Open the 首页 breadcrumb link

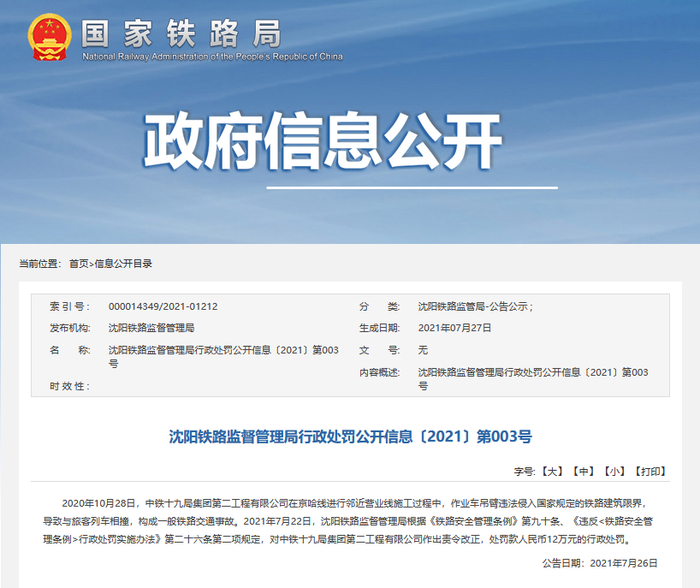[79, 263]
